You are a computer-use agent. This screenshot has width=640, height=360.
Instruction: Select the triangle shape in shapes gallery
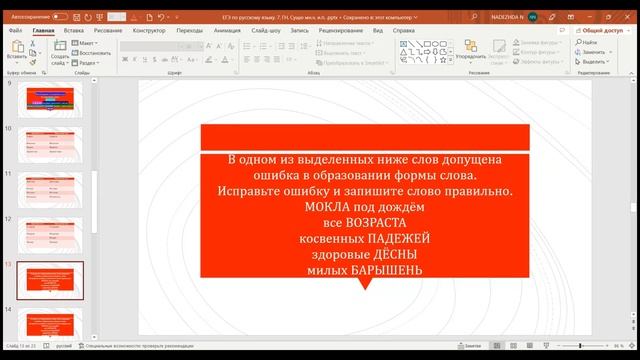[403, 52]
